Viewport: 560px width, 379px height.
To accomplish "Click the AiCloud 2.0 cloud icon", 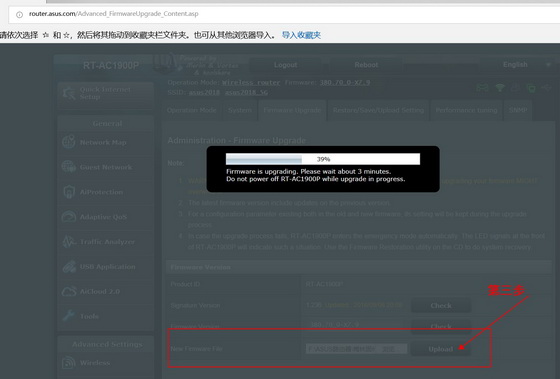I will pos(69,291).
